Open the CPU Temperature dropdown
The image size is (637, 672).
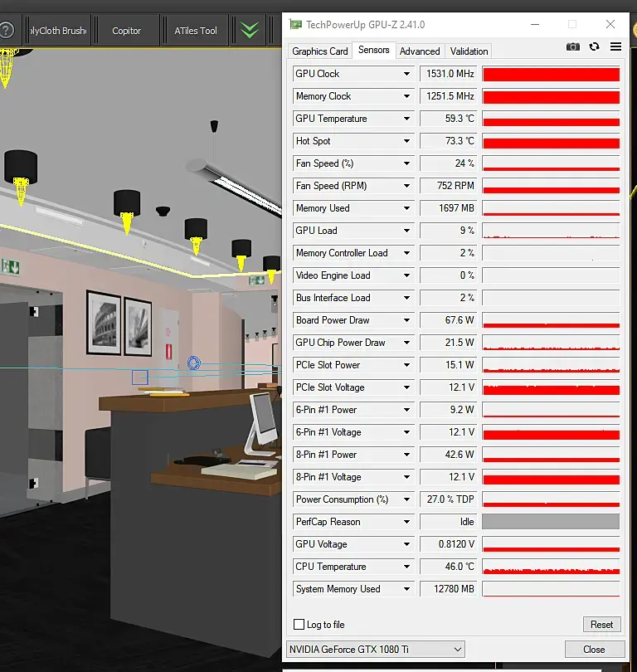406,566
